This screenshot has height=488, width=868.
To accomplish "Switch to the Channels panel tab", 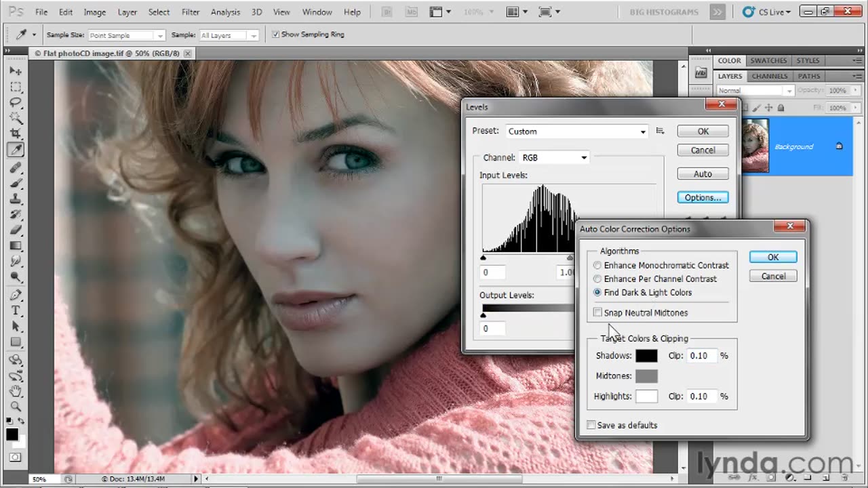I will (x=770, y=76).
